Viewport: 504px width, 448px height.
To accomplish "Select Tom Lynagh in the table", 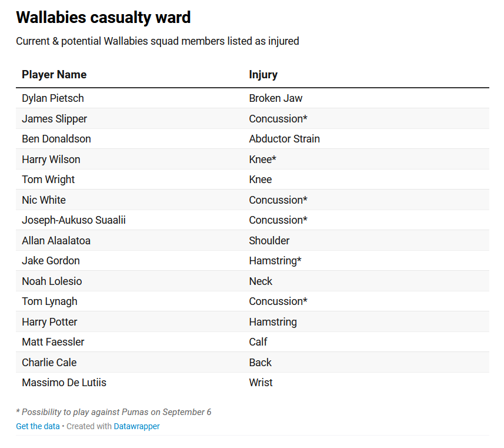I will click(x=49, y=301).
